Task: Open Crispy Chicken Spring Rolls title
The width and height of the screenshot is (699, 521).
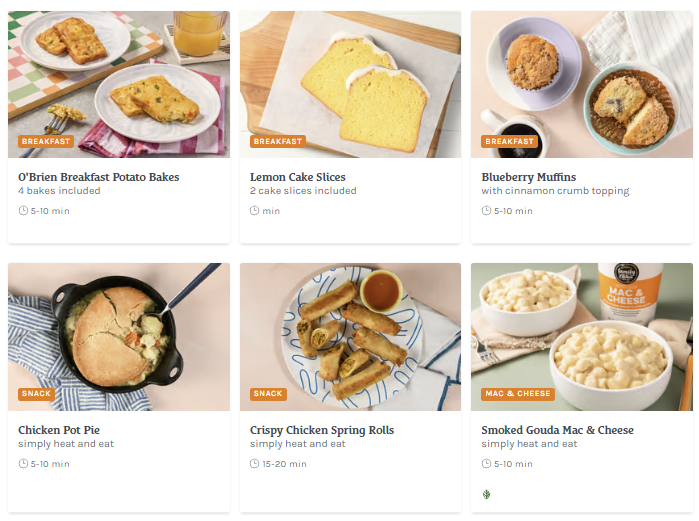Action: (322, 430)
